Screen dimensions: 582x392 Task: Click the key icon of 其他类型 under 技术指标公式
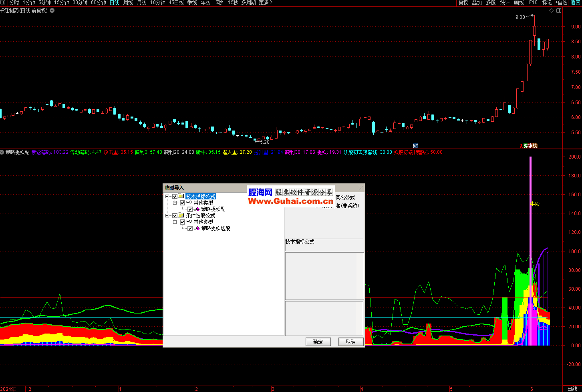tap(189, 203)
